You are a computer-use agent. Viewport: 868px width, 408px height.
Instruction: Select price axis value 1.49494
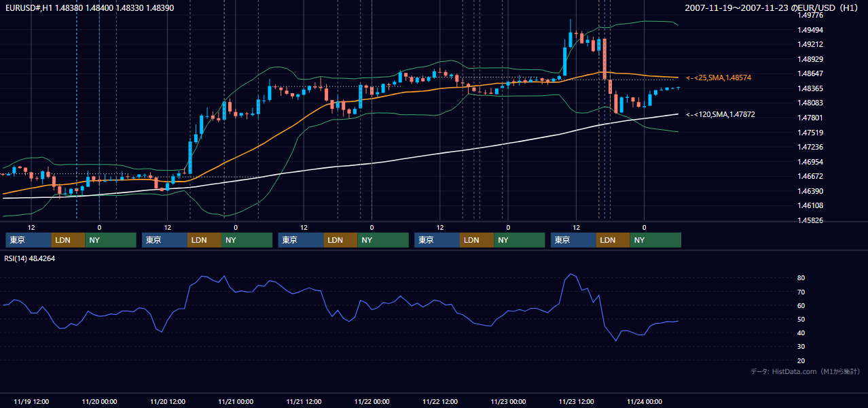coord(810,30)
